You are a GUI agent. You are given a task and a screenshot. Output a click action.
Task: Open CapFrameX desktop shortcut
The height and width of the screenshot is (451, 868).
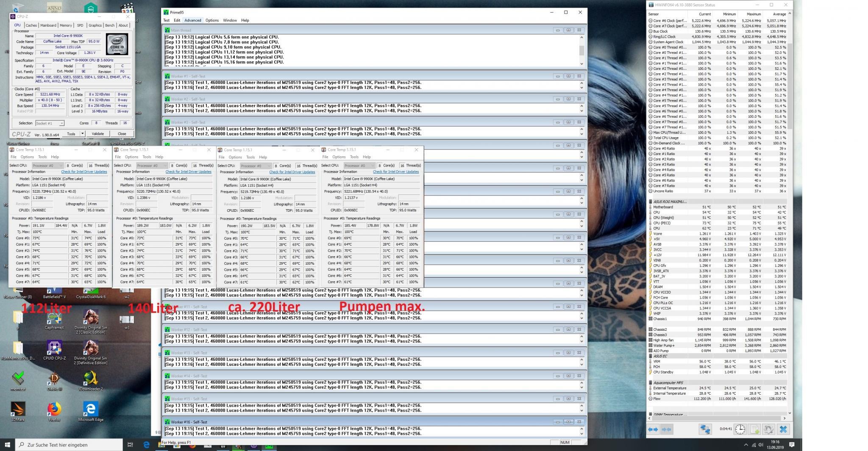click(x=54, y=320)
